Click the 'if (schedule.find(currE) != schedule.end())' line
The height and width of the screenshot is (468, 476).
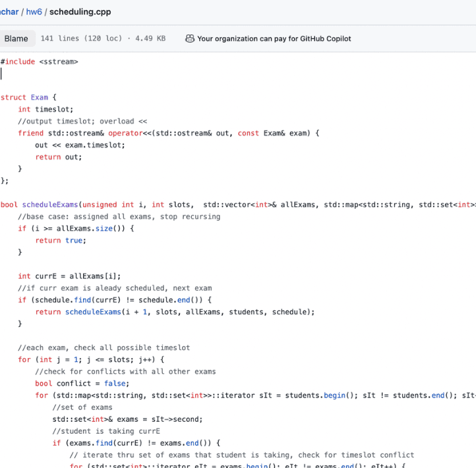click(x=115, y=300)
